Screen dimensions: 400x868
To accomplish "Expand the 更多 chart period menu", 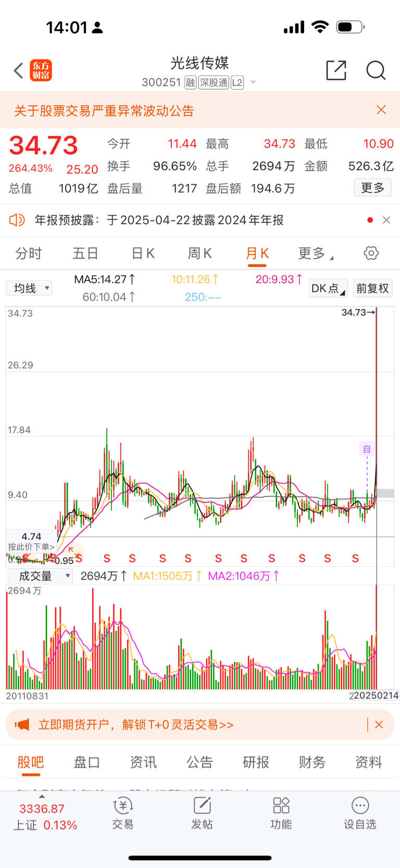I will 316,253.
